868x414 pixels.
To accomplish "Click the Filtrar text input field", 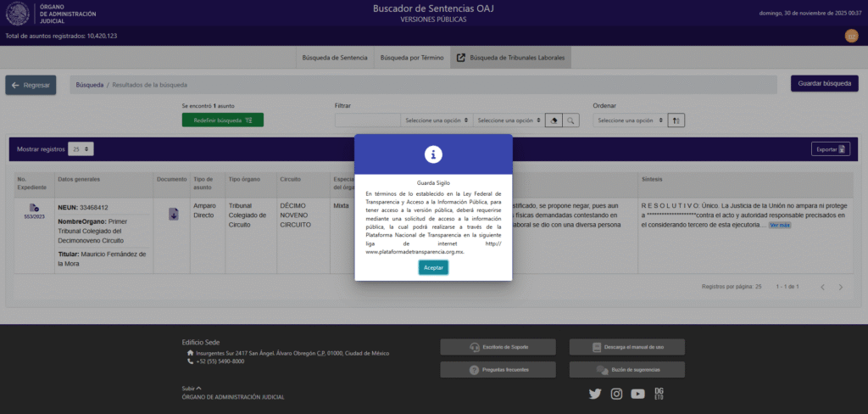I will [368, 120].
